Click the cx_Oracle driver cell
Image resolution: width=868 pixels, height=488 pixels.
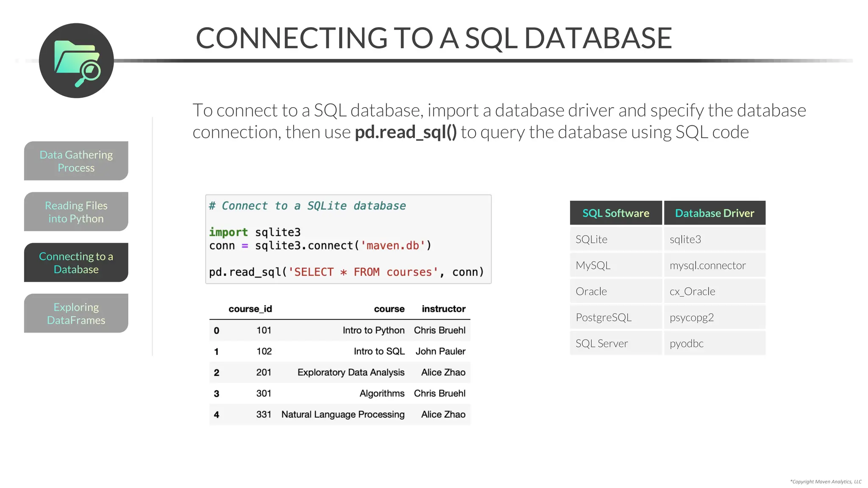pyautogui.click(x=715, y=291)
